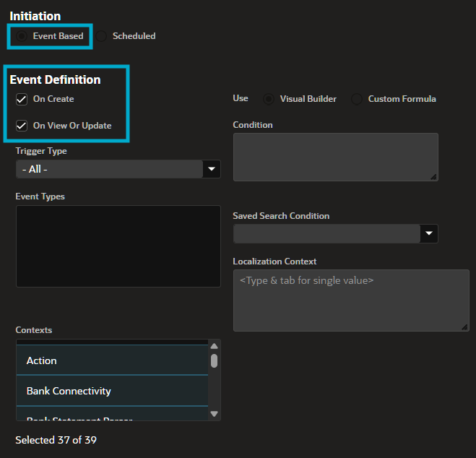Click the Condition box resize handle
This screenshot has width=476, height=458.
434,177
